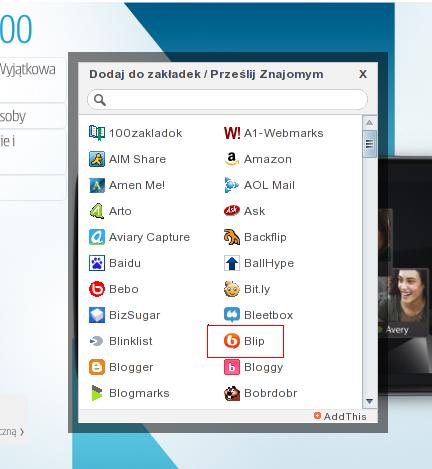Focus the service search field
This screenshot has width=432, height=469.
[x=227, y=100]
